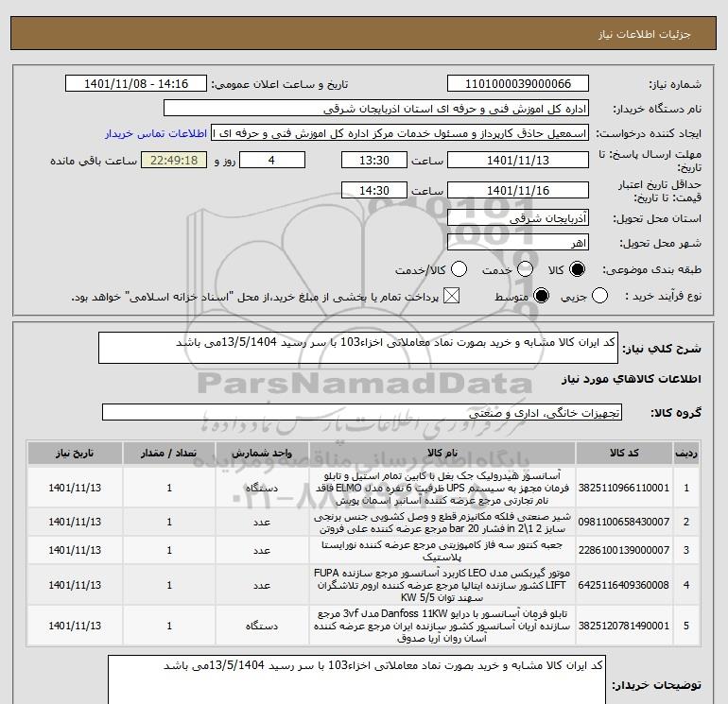This screenshot has height=704, width=728.
Task: Click the buyer organization name field
Action: [x=376, y=108]
